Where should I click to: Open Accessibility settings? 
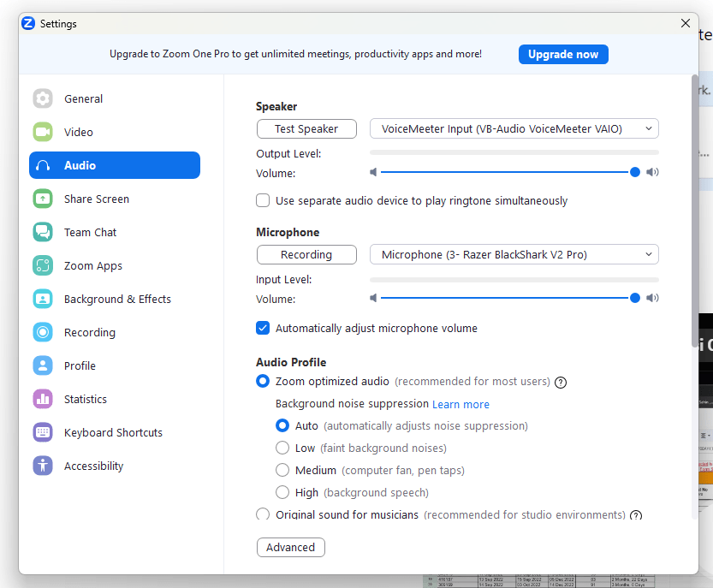pos(115,466)
